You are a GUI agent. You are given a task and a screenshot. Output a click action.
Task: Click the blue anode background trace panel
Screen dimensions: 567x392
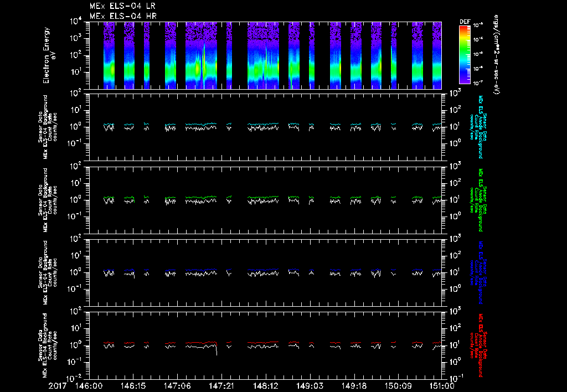pyautogui.click(x=265, y=272)
